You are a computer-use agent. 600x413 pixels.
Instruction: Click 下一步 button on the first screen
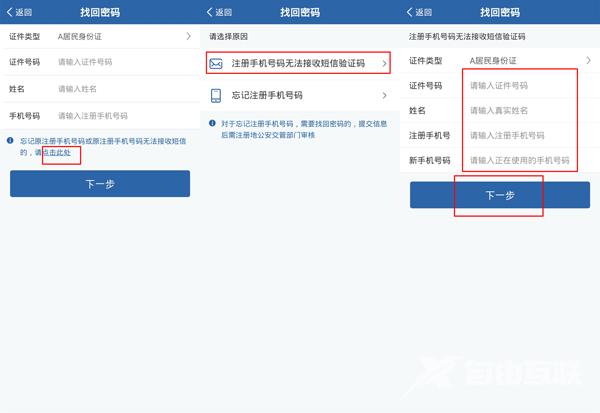click(x=100, y=184)
